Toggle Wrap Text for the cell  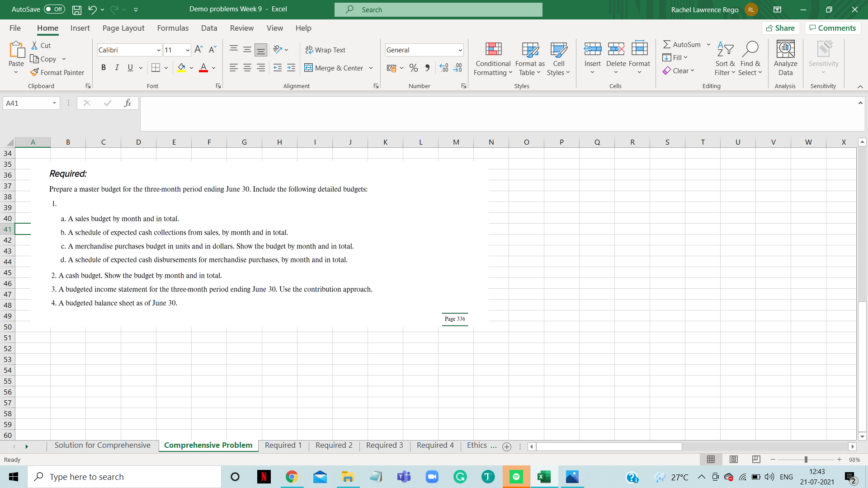tap(325, 50)
